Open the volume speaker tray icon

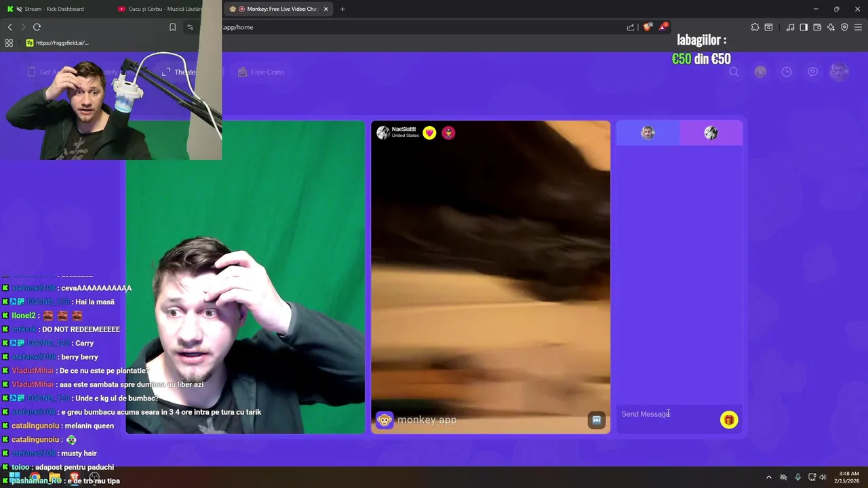(x=823, y=477)
